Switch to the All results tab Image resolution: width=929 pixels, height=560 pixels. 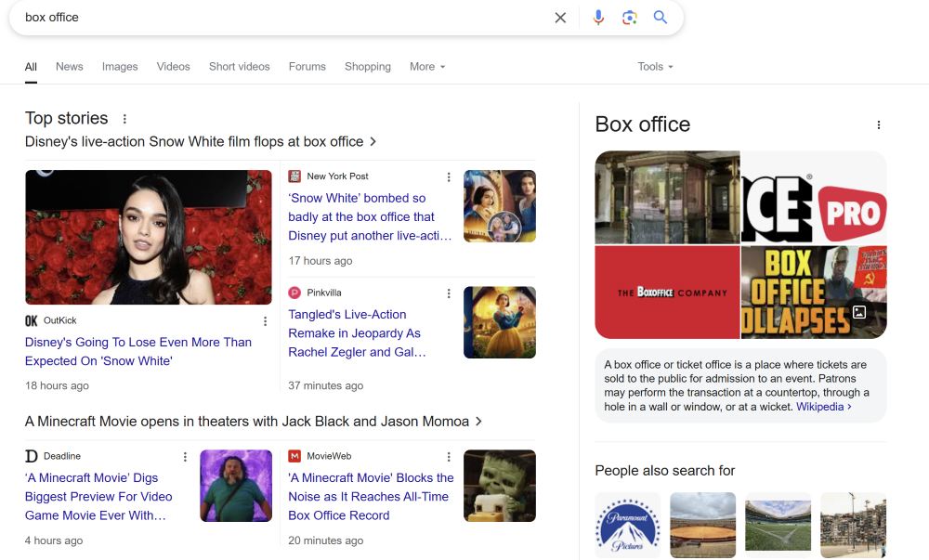[x=31, y=67]
